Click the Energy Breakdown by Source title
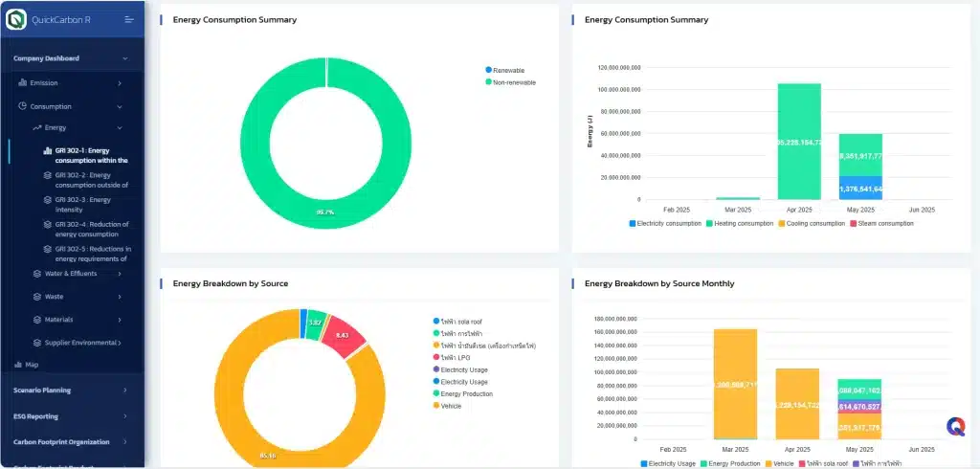 [231, 283]
